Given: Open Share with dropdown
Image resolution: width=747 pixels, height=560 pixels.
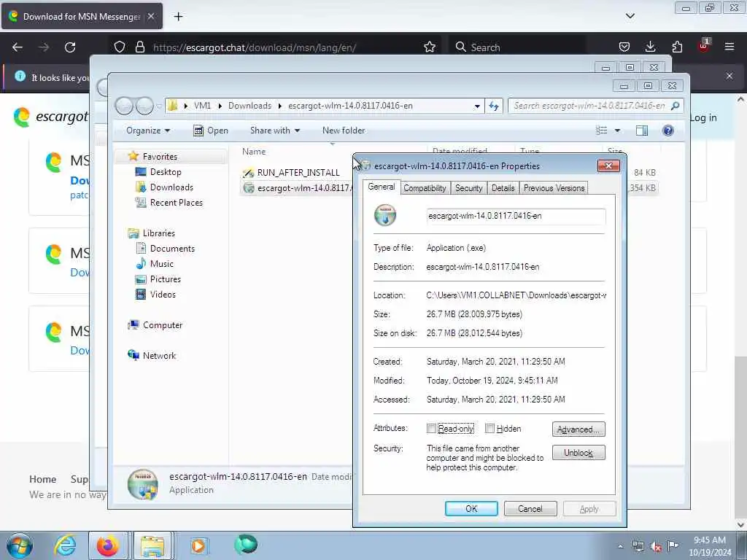Looking at the screenshot, I should tap(275, 131).
